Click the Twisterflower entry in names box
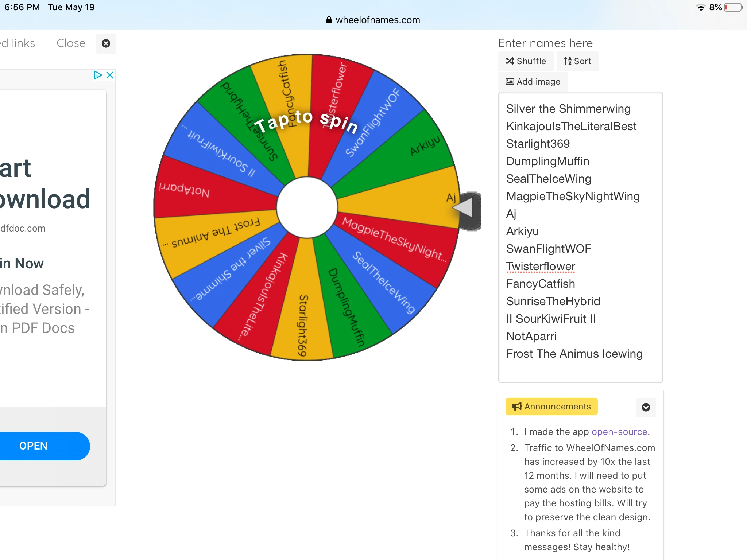This screenshot has width=747, height=560. tap(541, 266)
